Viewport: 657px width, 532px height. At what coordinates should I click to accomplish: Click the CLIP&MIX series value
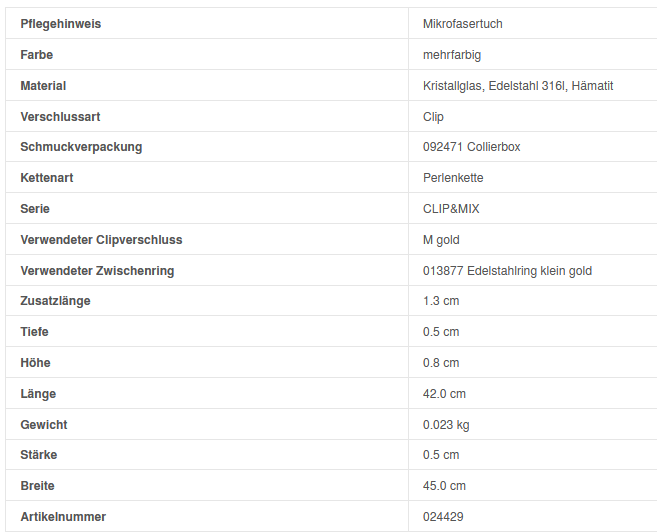[x=451, y=209]
